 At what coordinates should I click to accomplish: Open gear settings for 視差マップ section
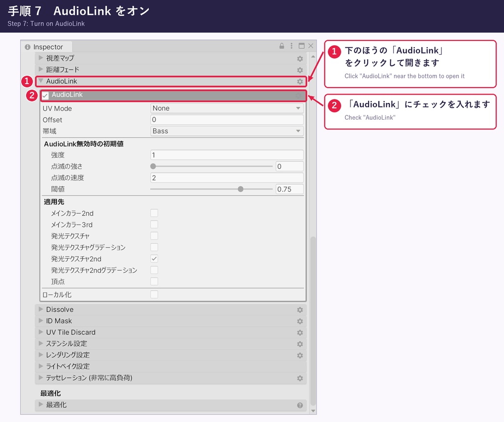click(300, 59)
